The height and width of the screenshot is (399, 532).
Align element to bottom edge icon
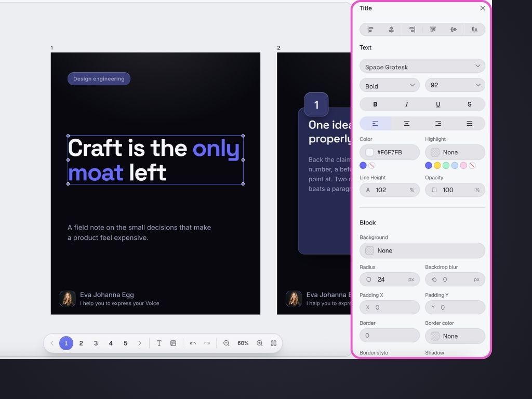[x=474, y=30]
